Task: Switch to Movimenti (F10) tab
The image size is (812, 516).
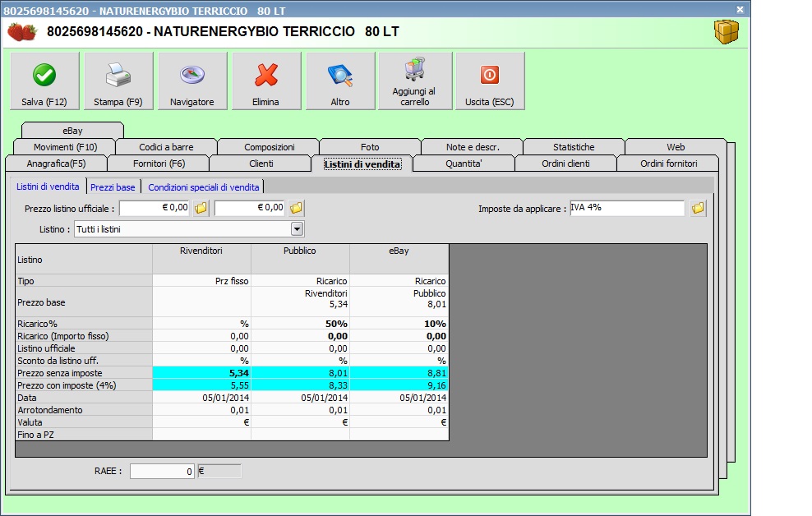Action: [x=65, y=147]
